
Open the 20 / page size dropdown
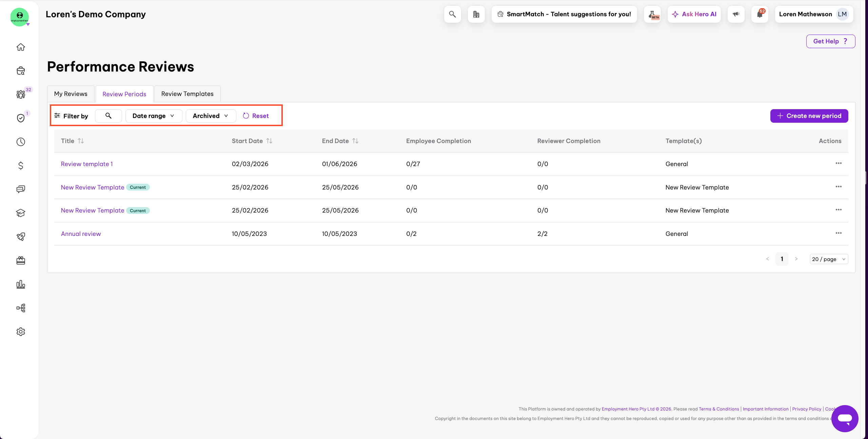828,259
